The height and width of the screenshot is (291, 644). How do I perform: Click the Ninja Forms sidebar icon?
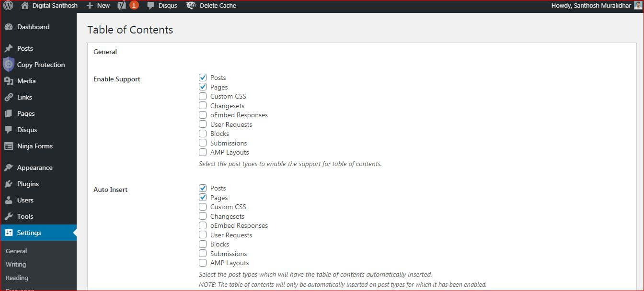pyautogui.click(x=8, y=146)
